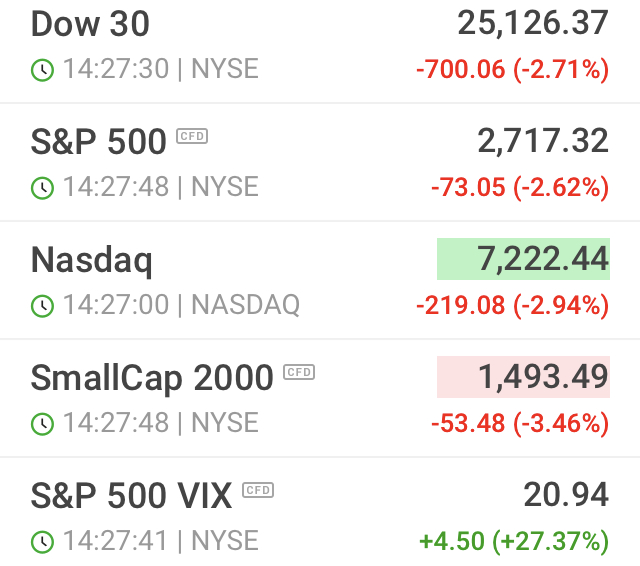
Task: Click the CFD badge beside SmallCap 2000
Action: pos(299,372)
